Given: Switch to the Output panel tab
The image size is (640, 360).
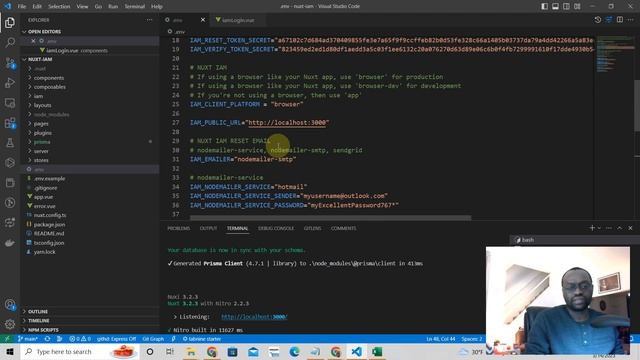Looking at the screenshot, I should tap(208, 228).
